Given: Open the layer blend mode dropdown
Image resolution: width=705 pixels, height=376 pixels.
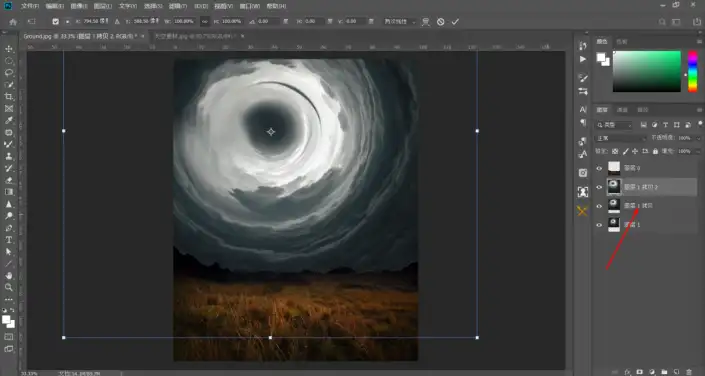Looking at the screenshot, I should 620,138.
